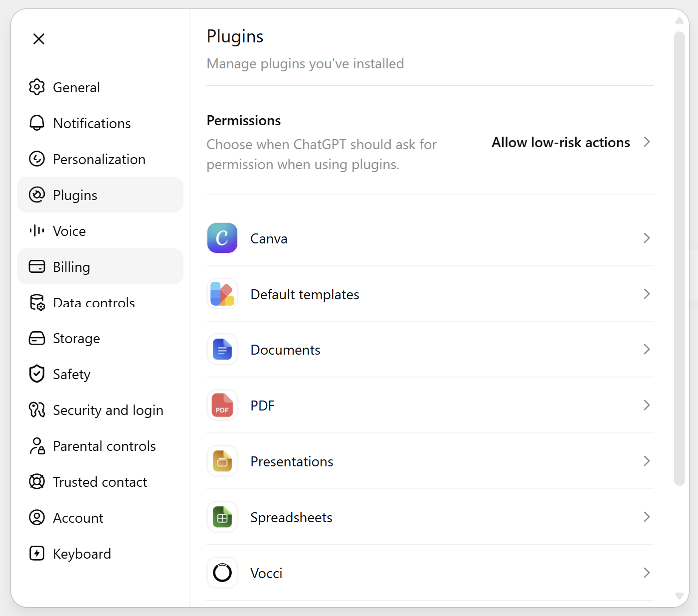Click the Keyboard shortcut icon

click(37, 554)
